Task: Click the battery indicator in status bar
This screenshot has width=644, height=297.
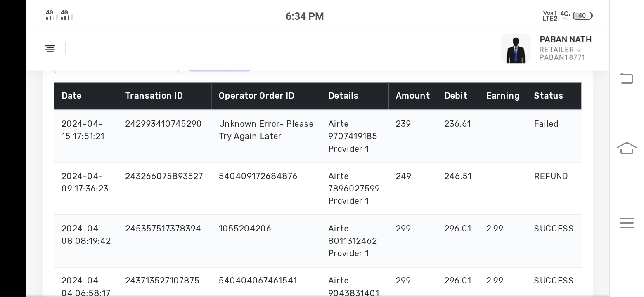Action: click(582, 16)
